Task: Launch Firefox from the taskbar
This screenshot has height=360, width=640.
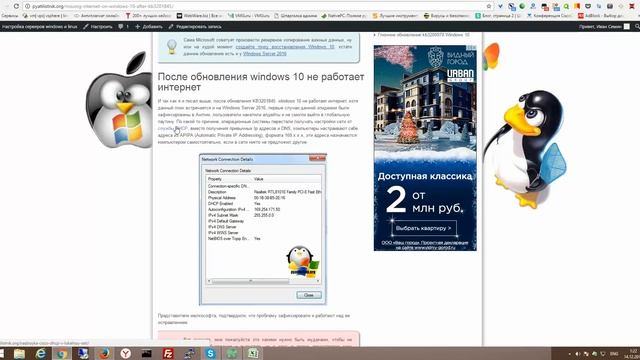Action: coord(104,353)
